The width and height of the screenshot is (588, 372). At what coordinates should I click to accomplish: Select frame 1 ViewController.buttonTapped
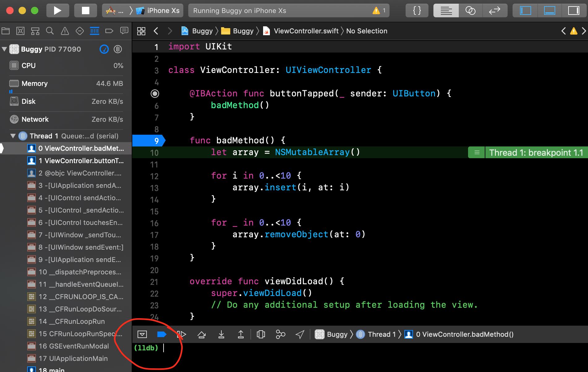(66, 161)
